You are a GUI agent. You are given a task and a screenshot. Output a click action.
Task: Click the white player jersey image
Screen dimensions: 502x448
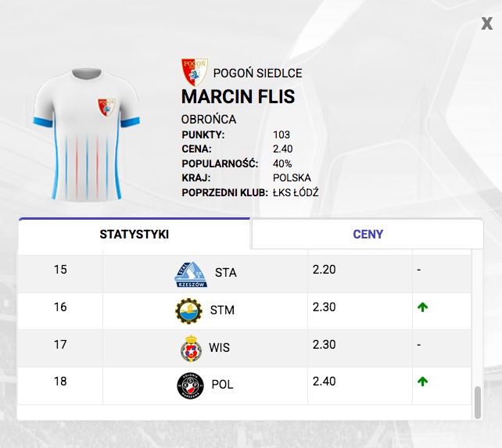86,134
